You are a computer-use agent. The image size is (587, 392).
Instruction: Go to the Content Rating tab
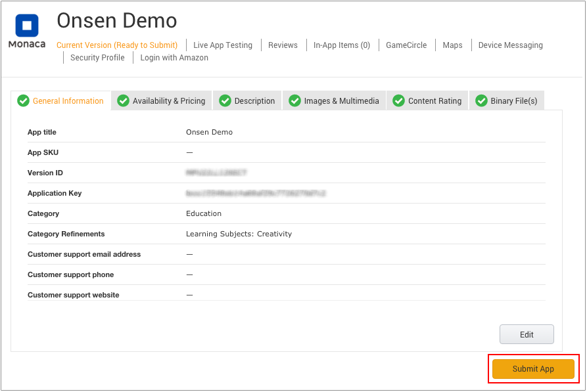(427, 100)
